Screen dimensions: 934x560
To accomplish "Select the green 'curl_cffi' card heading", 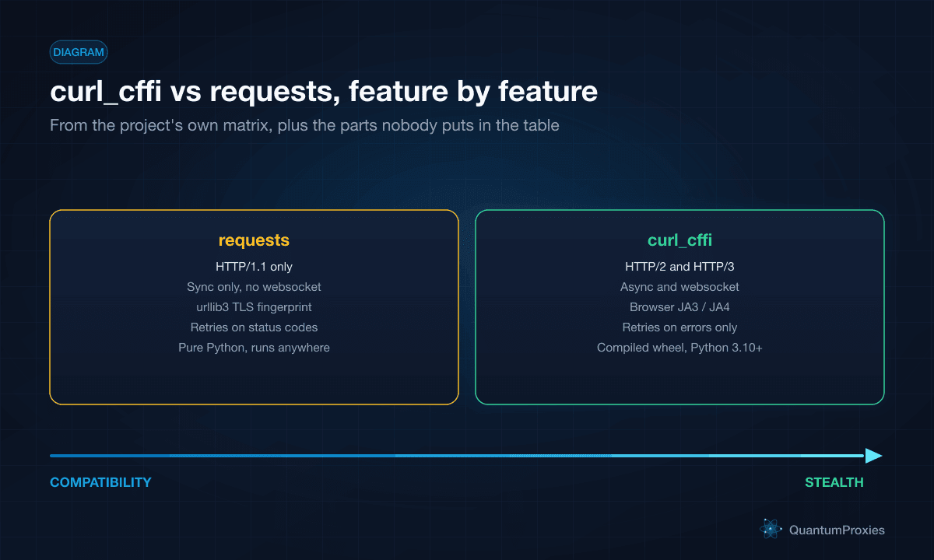I will coord(679,240).
